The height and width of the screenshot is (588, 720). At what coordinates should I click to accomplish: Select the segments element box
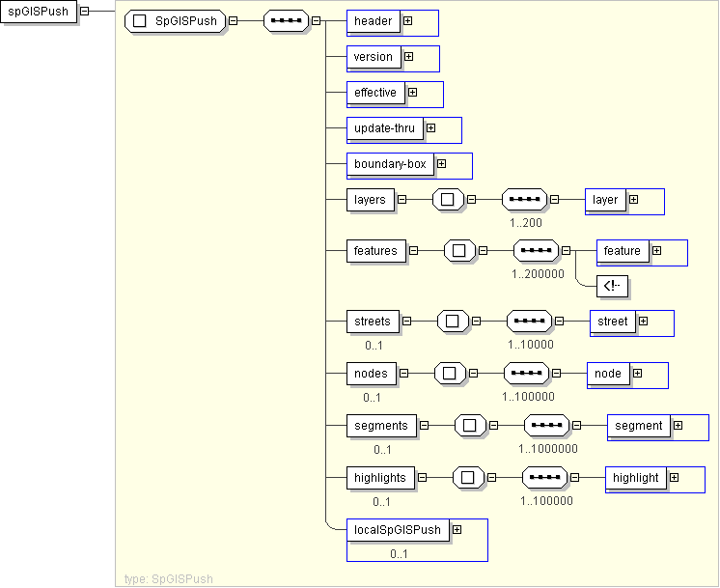click(380, 425)
